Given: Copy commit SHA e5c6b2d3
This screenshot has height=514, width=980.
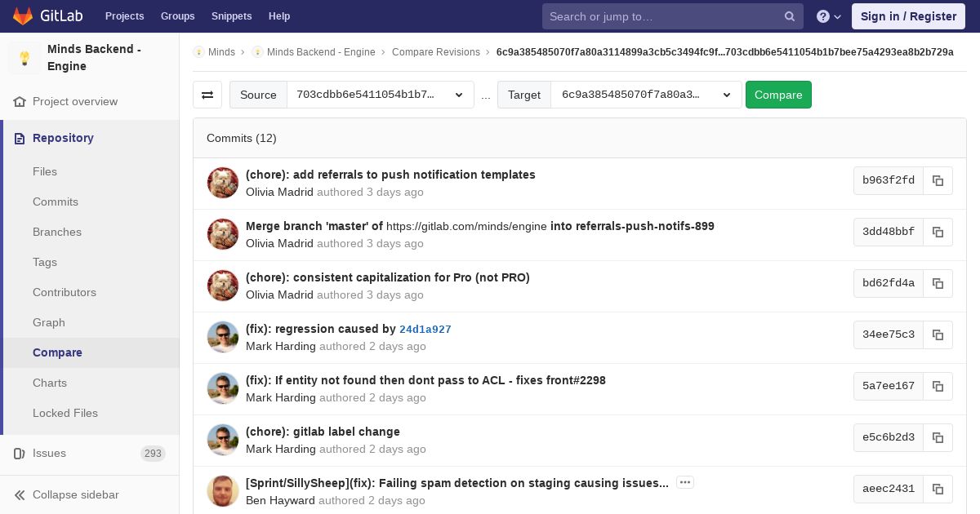Looking at the screenshot, I should tap(938, 437).
